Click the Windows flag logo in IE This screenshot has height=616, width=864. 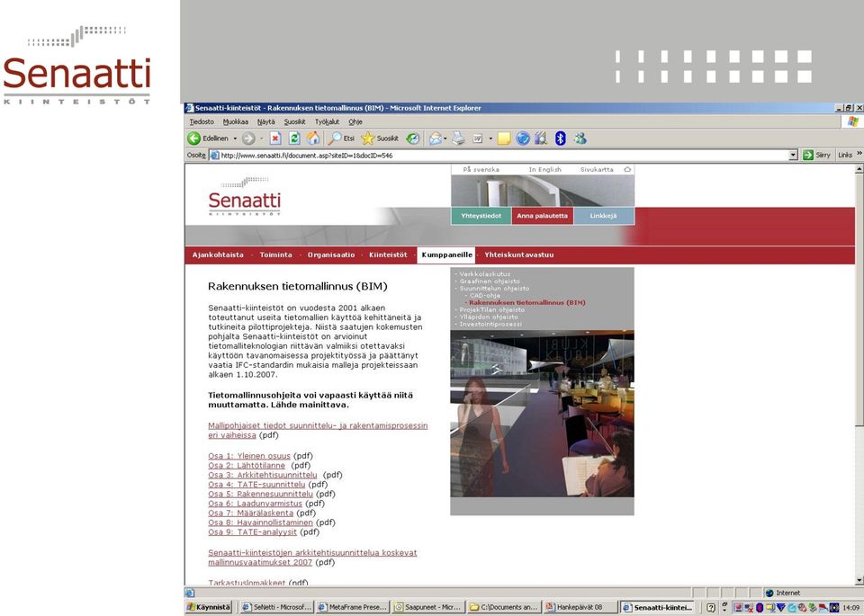pos(853,121)
